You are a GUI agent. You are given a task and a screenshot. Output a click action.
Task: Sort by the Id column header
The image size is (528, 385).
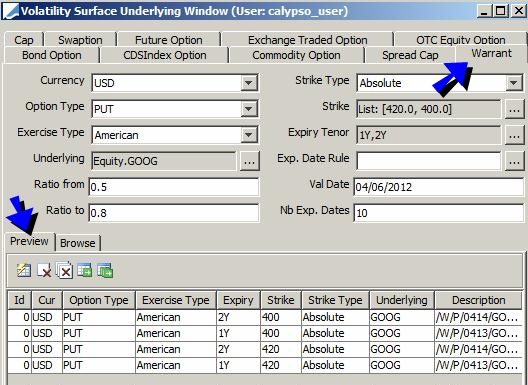click(x=19, y=300)
